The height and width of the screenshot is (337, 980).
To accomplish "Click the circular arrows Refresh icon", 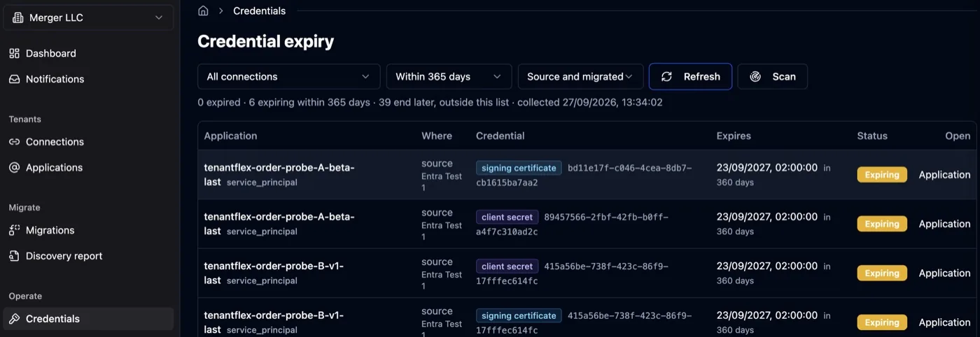I will [667, 77].
